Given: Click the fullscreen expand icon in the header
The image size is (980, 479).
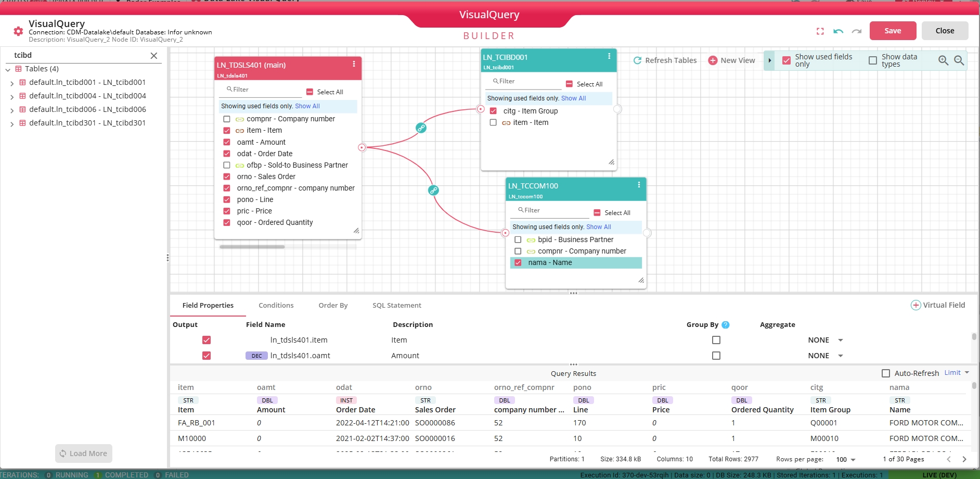Looking at the screenshot, I should point(820,31).
